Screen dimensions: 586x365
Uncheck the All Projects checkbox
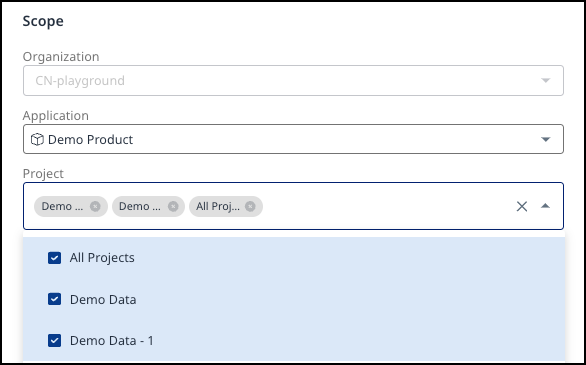pyautogui.click(x=55, y=258)
